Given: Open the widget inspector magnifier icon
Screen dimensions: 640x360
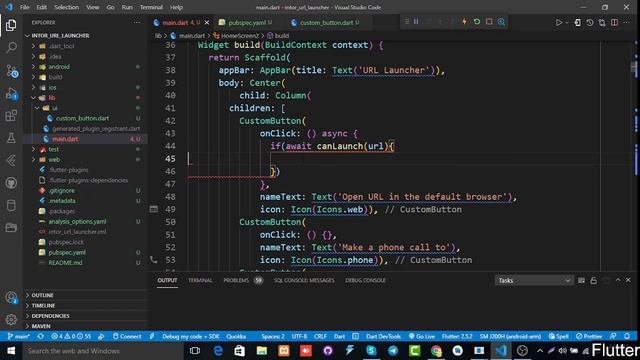Looking at the screenshot, I should pos(501,22).
